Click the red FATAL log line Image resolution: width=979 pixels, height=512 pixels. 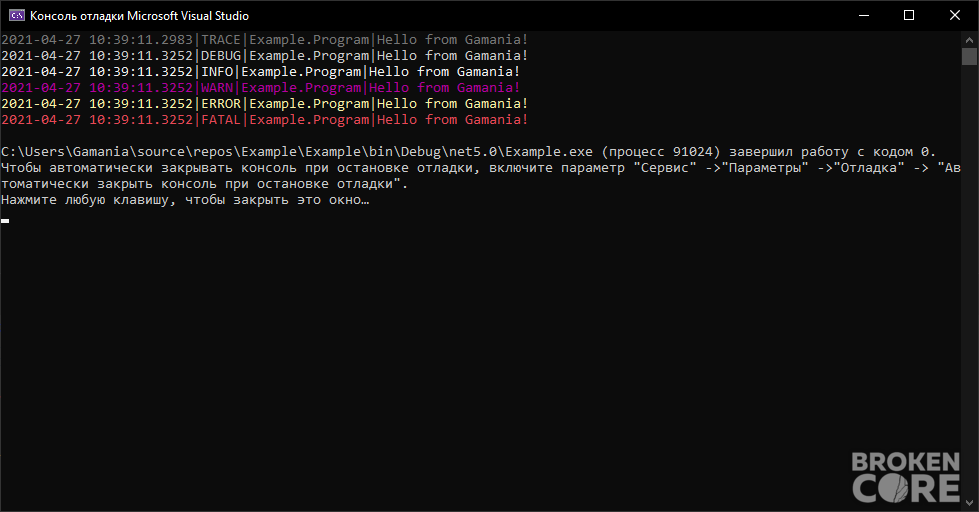265,120
